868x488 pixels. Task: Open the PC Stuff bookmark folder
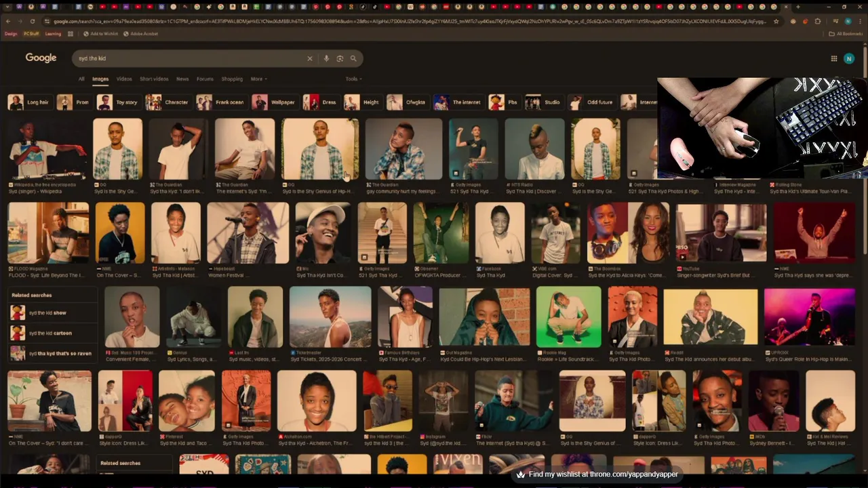pyautogui.click(x=31, y=33)
